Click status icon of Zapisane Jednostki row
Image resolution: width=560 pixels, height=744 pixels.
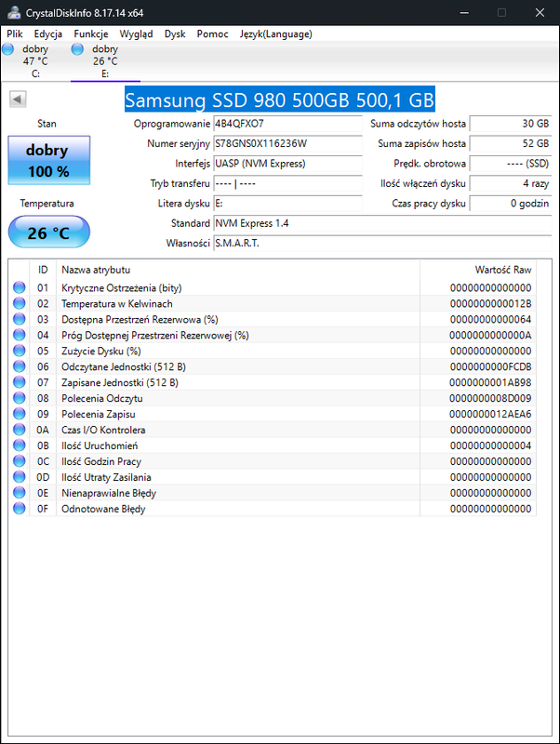coord(19,382)
